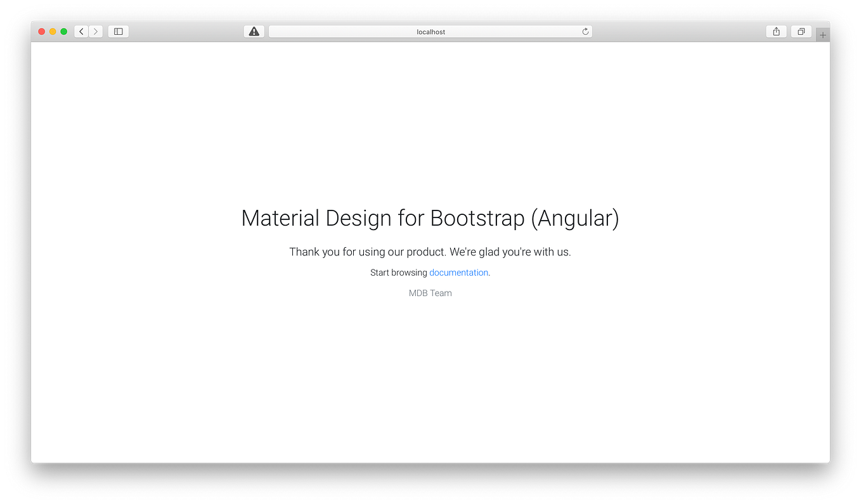Screen dimensions: 861x504
Task: Show the Safari sidebar
Action: click(118, 31)
